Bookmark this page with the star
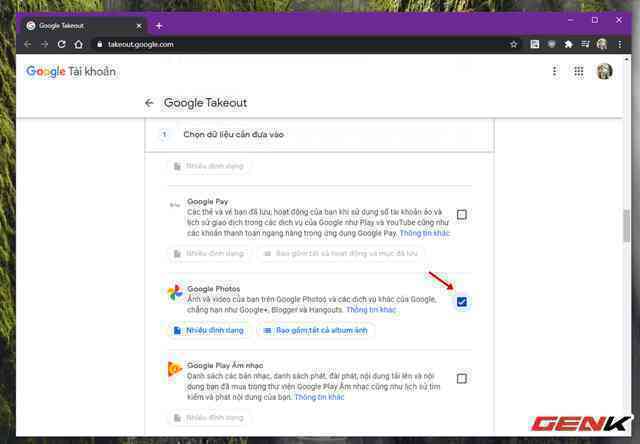640x444 pixels. tap(513, 44)
